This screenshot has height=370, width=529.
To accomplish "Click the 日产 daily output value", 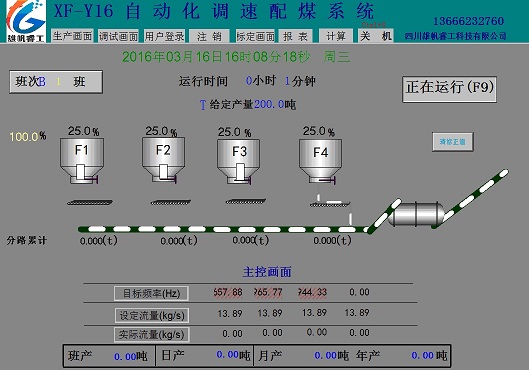I will click(x=227, y=354).
